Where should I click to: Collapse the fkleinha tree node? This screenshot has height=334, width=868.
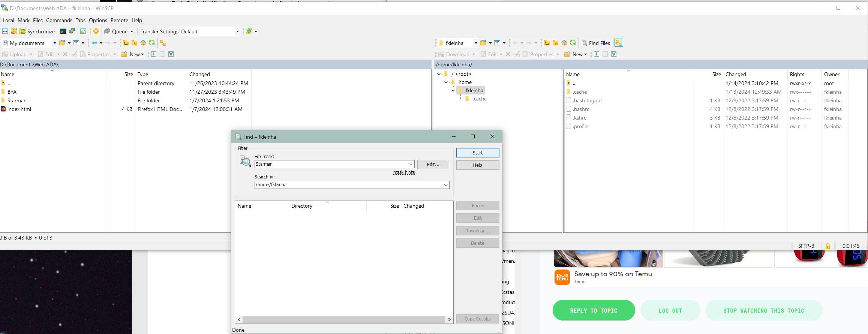point(453,91)
